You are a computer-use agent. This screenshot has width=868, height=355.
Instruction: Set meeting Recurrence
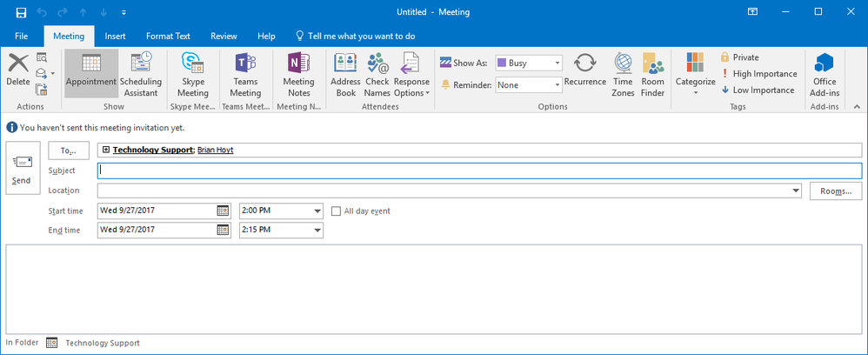(x=584, y=74)
